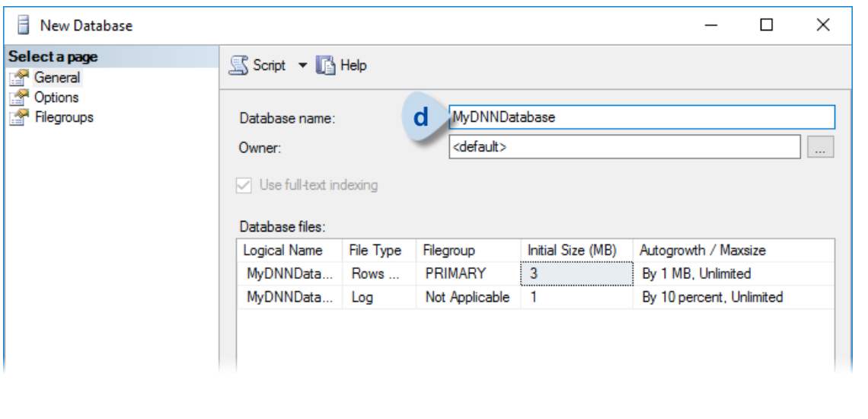Open the Script dropdown arrow
868x419 pixels.
tap(302, 66)
